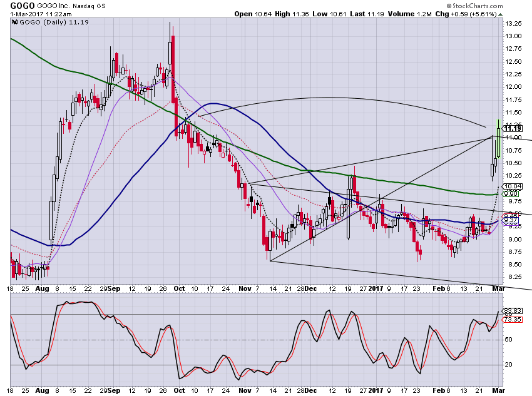532x396 pixels.
Task: Click the 11.19 last-price tag on price axis
Action: coord(512,128)
